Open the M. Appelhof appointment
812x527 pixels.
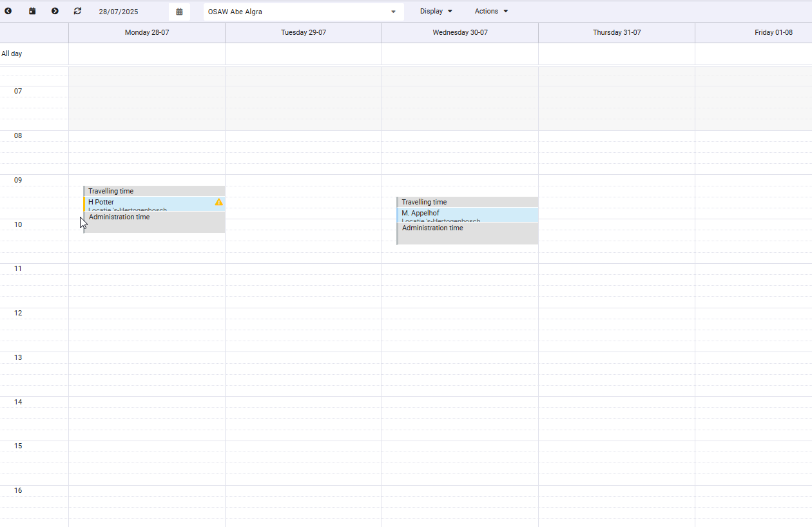tap(467, 215)
